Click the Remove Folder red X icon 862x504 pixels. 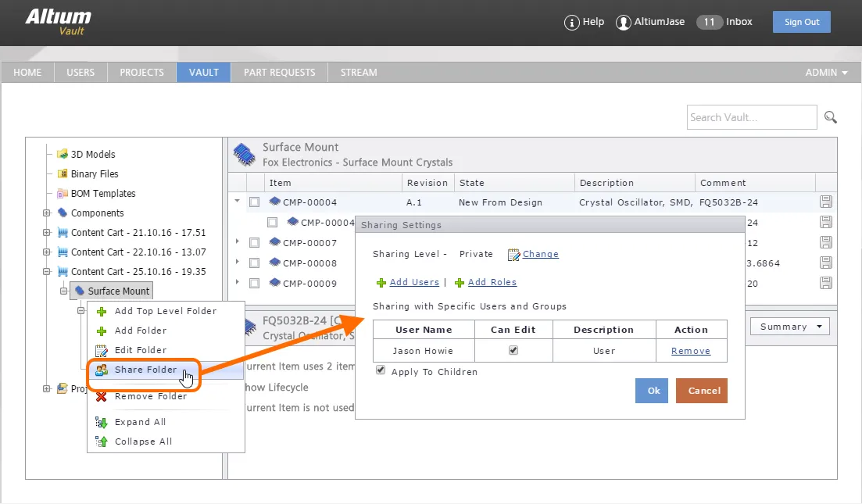[x=101, y=396]
